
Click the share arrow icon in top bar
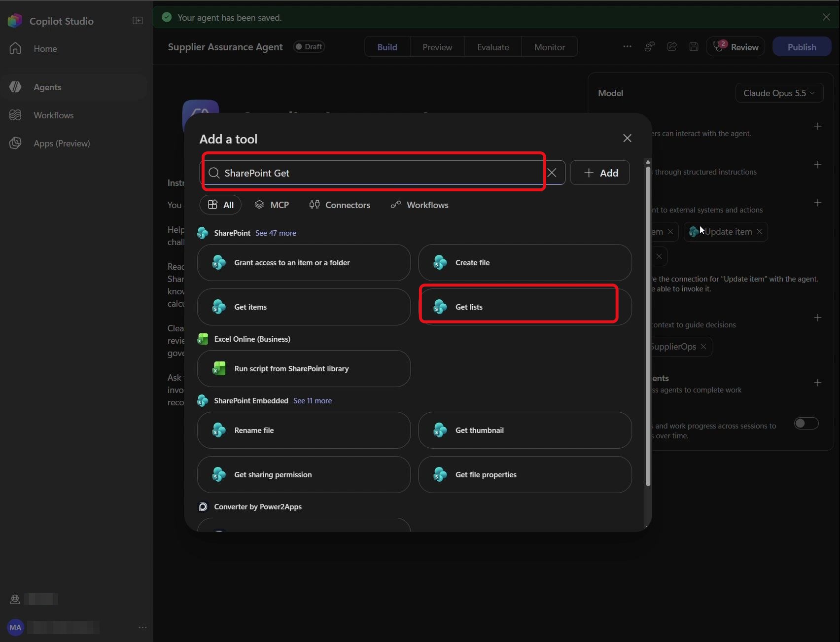672,47
